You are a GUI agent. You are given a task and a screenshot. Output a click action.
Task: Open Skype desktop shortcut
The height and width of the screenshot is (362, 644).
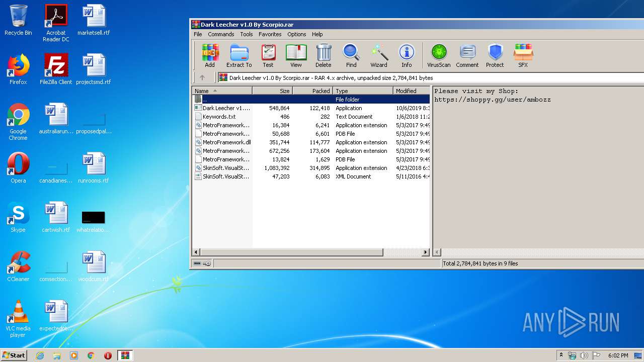18,217
